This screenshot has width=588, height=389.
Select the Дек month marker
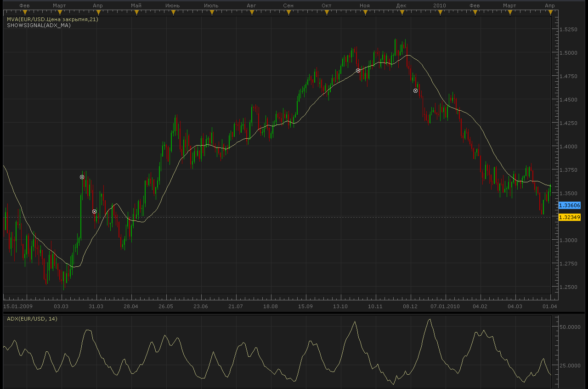coord(401,12)
